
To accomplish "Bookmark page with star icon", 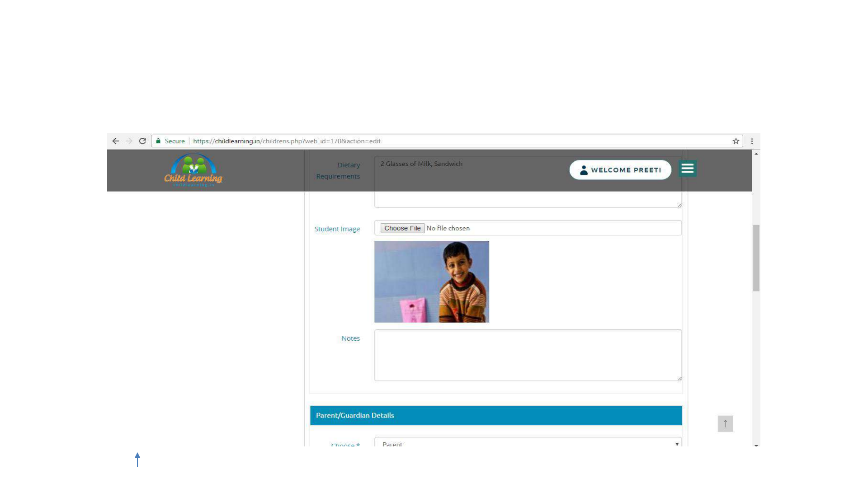I will coord(736,141).
